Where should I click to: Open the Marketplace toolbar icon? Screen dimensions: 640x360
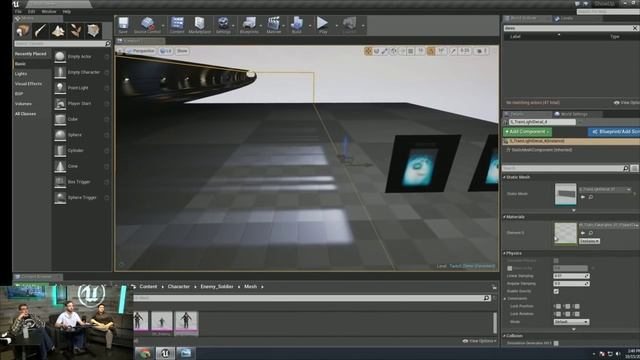[200, 25]
